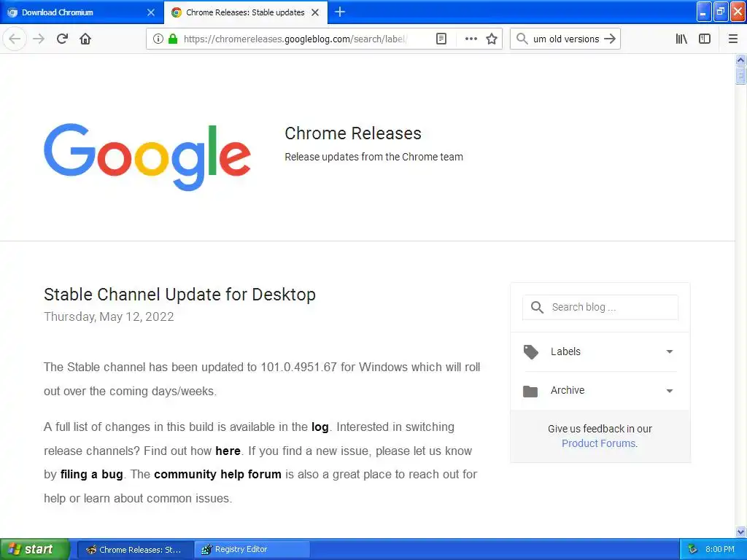The image size is (747, 560).
Task: Close the Download Chromium tab
Action: (x=151, y=12)
